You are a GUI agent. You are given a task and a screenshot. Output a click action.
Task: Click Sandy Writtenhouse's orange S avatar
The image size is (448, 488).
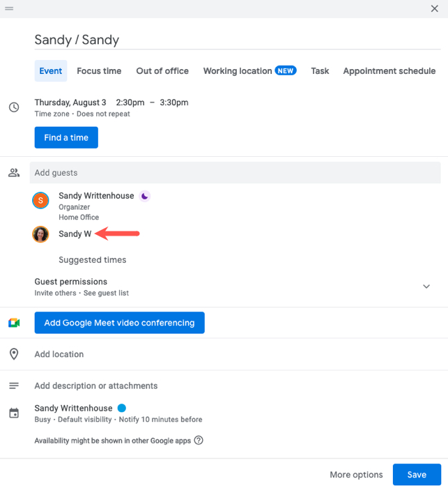point(40,201)
